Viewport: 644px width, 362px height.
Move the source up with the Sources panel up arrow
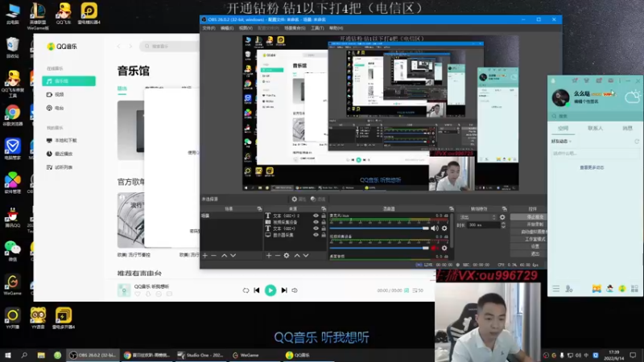pyautogui.click(x=297, y=255)
